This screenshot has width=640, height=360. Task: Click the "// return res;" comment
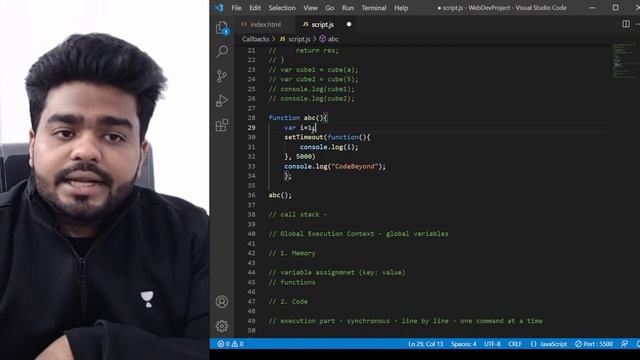click(x=304, y=51)
